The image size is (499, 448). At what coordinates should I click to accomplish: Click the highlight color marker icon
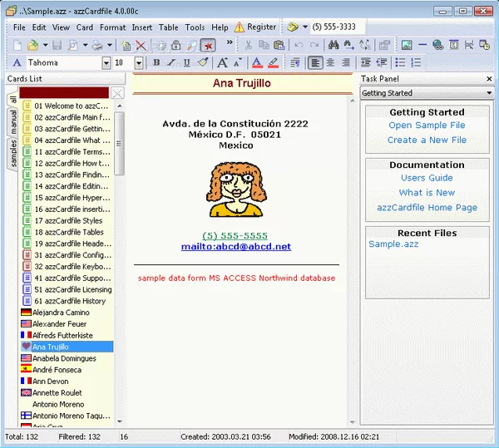tap(273, 62)
